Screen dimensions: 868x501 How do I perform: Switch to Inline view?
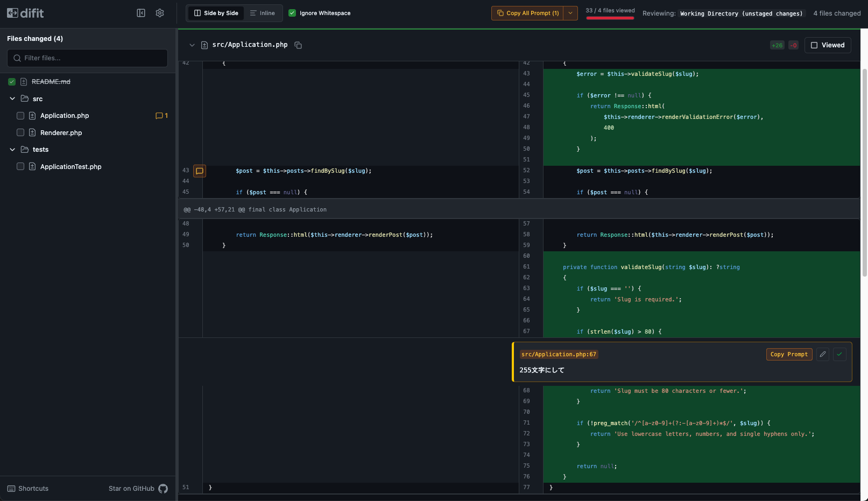[x=263, y=13]
